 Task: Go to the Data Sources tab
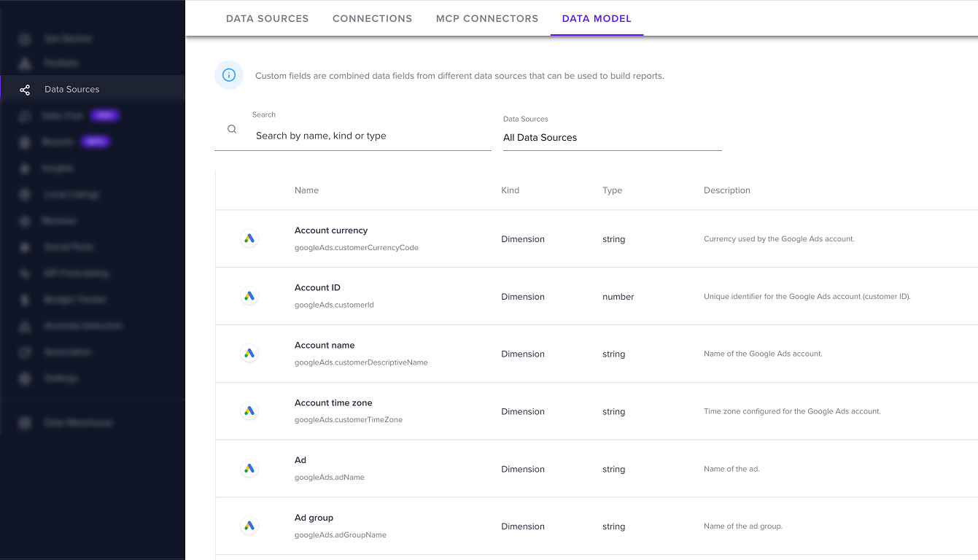pyautogui.click(x=268, y=18)
